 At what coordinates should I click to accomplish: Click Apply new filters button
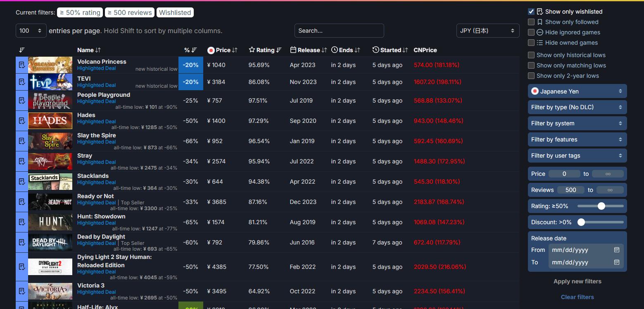(577, 281)
